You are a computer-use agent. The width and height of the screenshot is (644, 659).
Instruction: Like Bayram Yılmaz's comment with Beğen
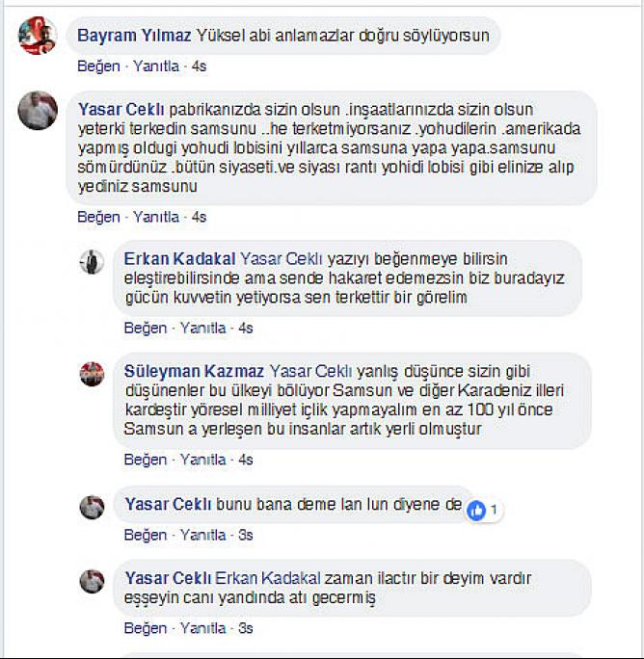[x=99, y=66]
